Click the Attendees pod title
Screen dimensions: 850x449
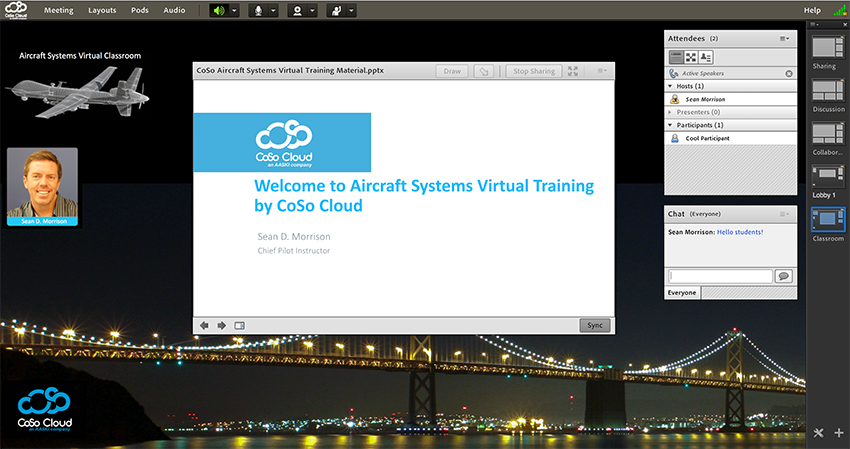[686, 39]
